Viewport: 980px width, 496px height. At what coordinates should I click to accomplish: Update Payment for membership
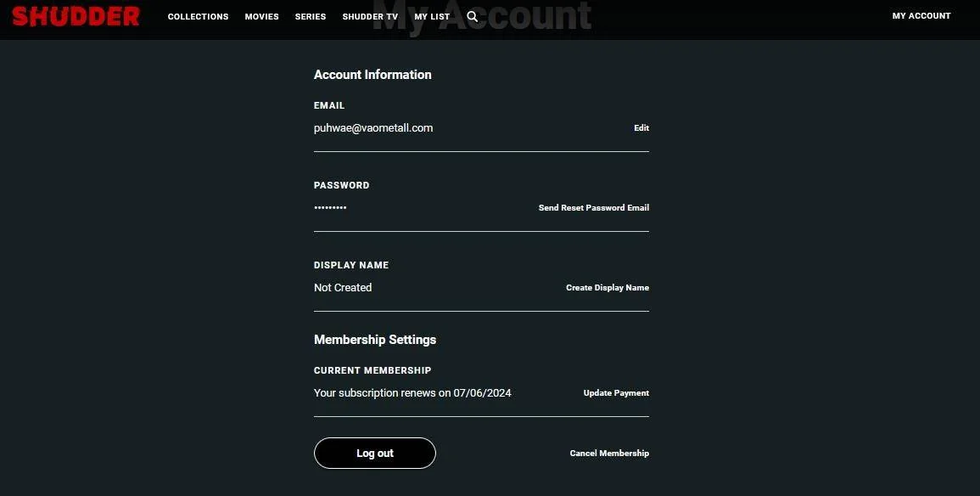coord(616,392)
